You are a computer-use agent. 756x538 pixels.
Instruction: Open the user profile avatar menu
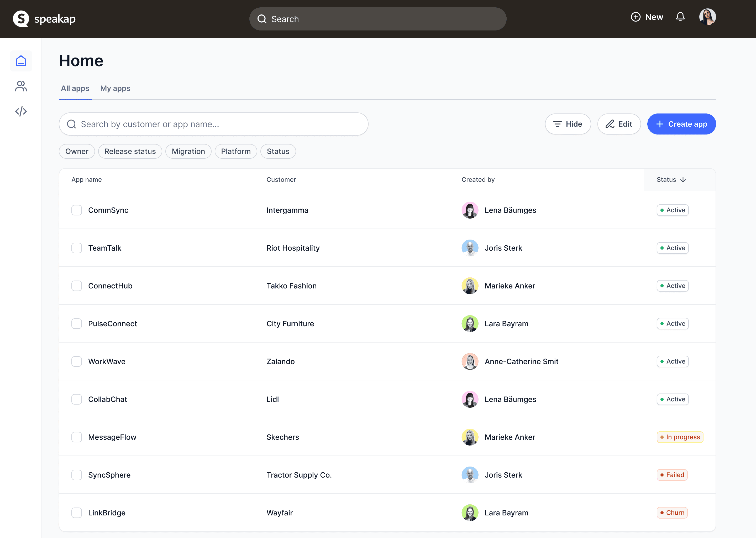(x=707, y=17)
